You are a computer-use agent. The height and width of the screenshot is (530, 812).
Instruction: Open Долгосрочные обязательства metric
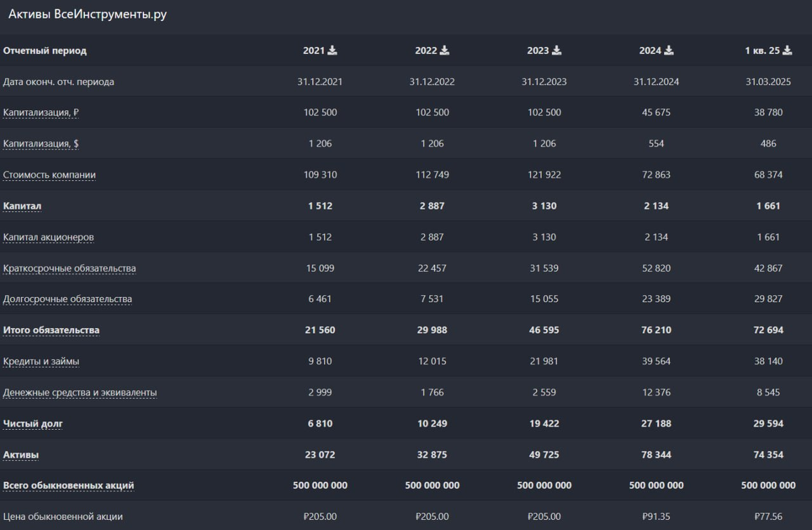[x=68, y=299]
